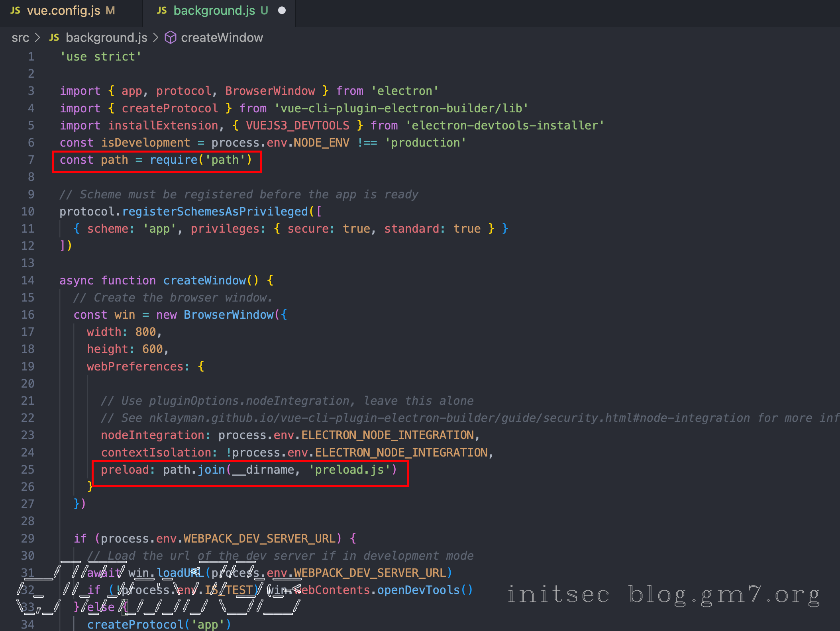
Task: Click line number 7 in the gutter
Action: [x=31, y=160]
